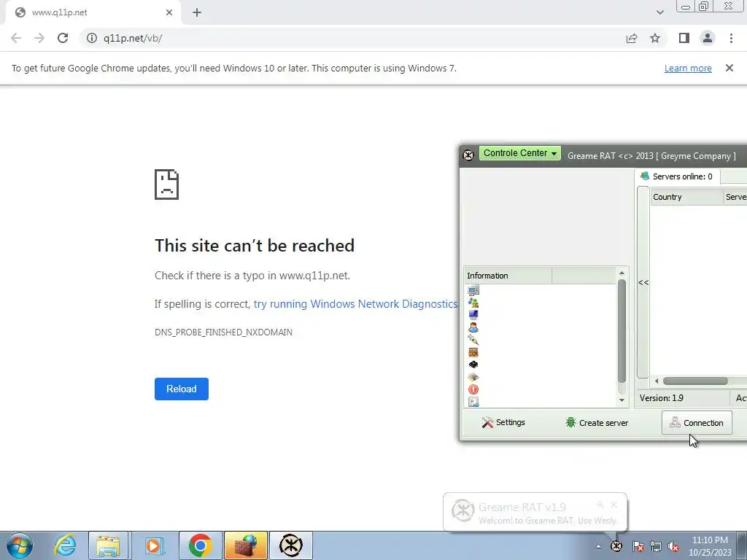Open Action Center flag tray icon

[638, 546]
